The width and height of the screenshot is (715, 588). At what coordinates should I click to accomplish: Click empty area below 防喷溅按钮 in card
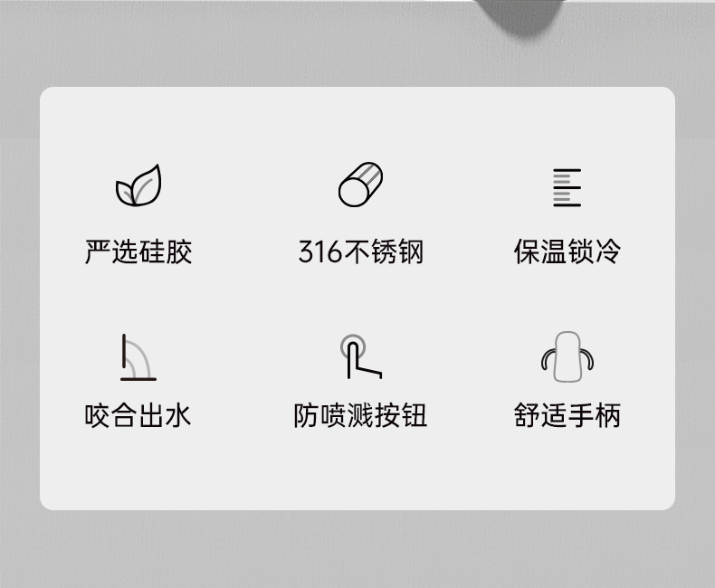point(360,469)
